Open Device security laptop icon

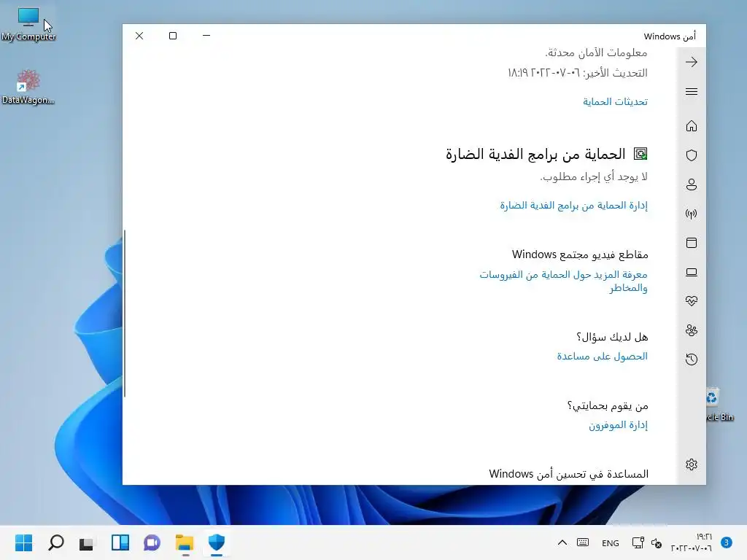click(692, 272)
